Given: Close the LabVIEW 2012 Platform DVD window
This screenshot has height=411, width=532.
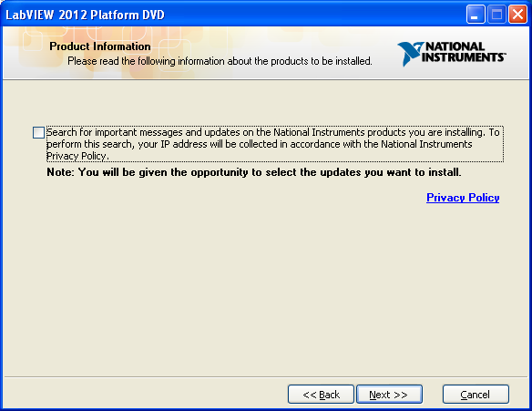Looking at the screenshot, I should click(517, 15).
